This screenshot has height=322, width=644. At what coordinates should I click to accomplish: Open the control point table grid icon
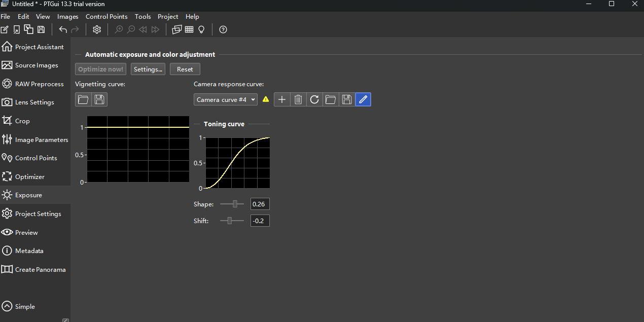pyautogui.click(x=189, y=29)
